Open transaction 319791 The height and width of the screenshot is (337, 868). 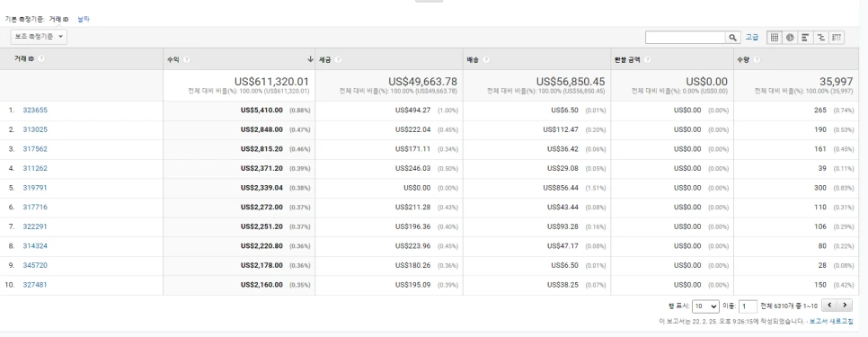(35, 188)
